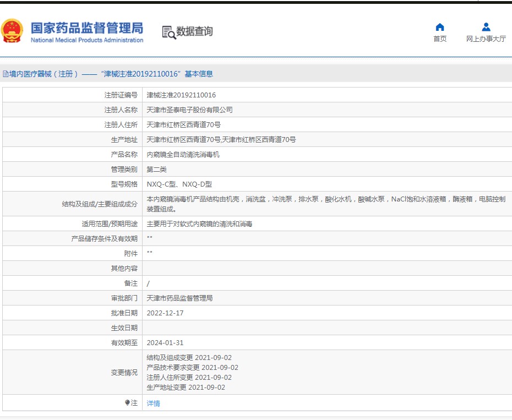The height and width of the screenshot is (420, 512).
Task: Click the national emblem logo
Action: click(x=12, y=31)
